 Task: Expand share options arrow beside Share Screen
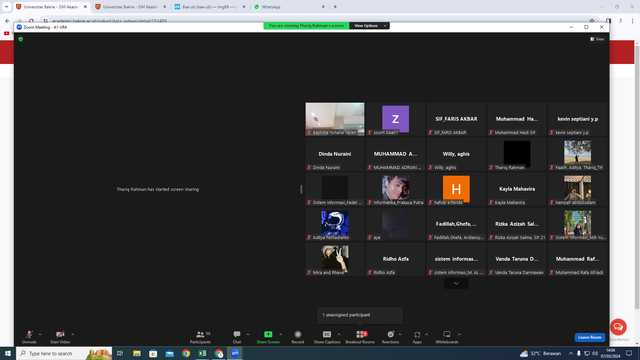[x=280, y=334]
